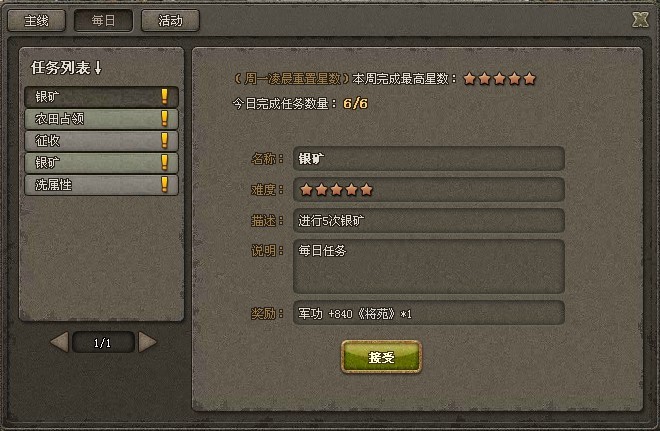Screen dimensions: 660x431
Task: Click the 奖励 reward field
Action: 428,313
